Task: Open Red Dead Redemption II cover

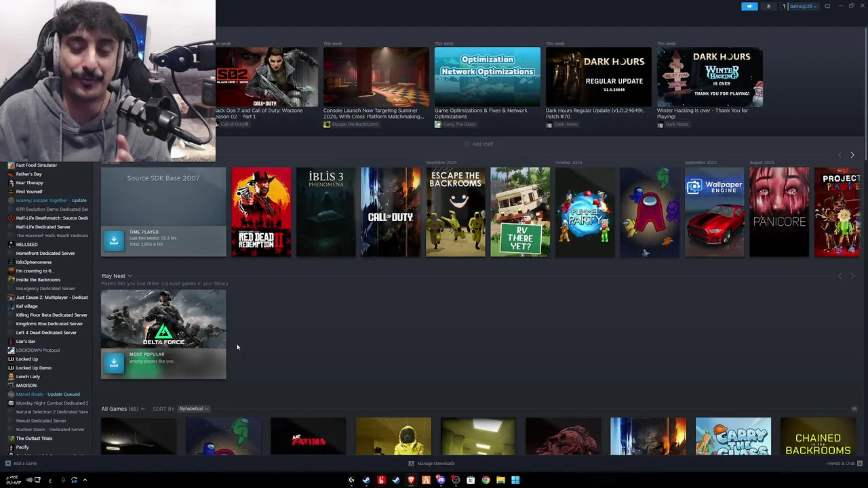Action: point(261,212)
